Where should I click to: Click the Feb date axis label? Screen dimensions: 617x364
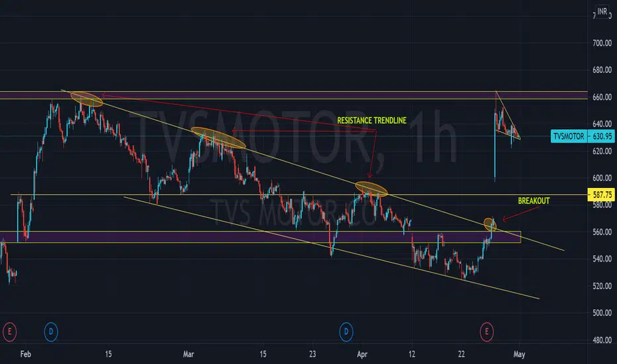tap(26, 354)
